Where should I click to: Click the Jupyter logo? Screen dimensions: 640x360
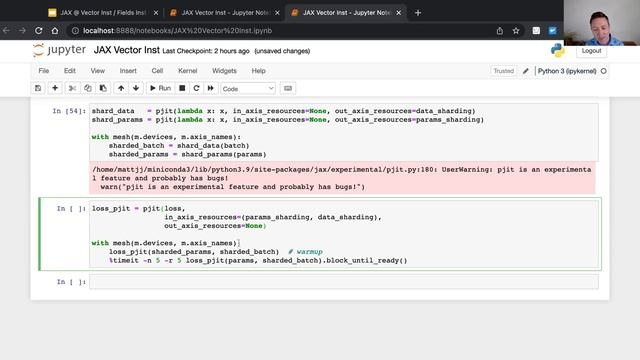60,50
